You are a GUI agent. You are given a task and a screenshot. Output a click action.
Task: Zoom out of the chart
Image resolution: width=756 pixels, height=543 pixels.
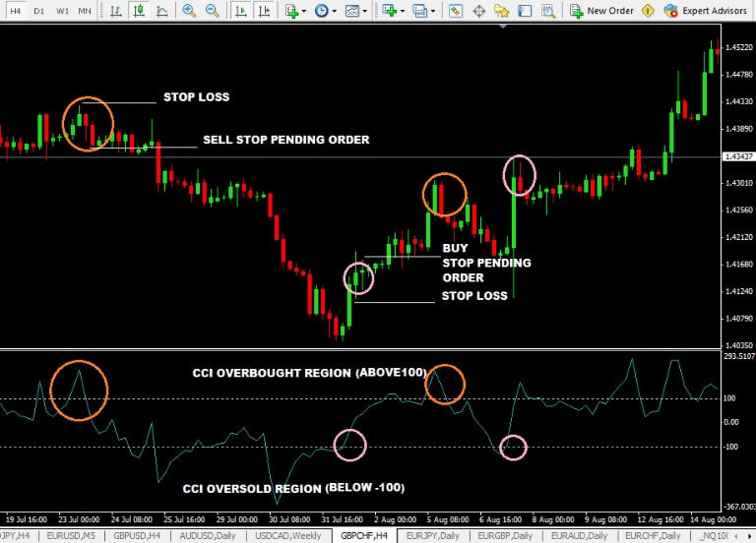click(x=213, y=11)
